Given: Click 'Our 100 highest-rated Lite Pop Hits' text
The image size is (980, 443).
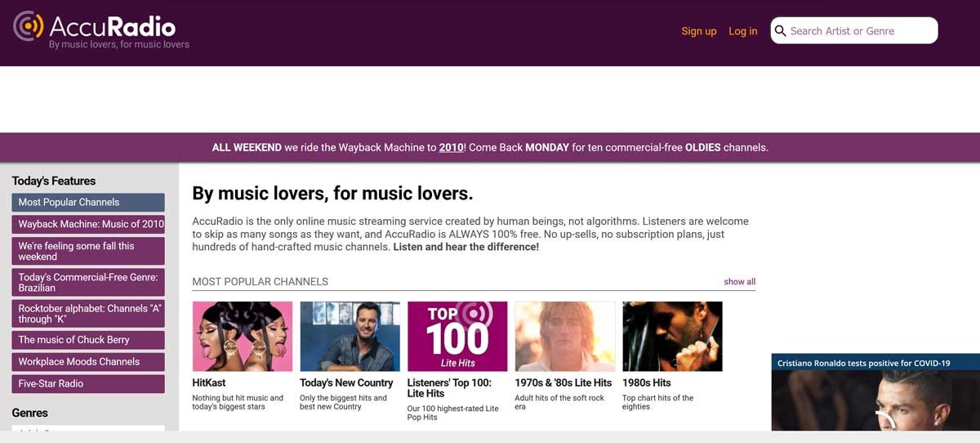Looking at the screenshot, I should tap(453, 413).
